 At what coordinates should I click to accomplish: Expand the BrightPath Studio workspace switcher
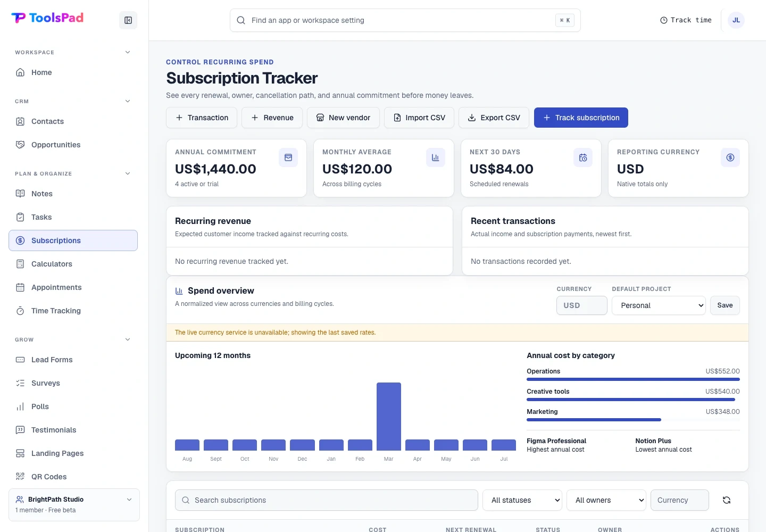(x=74, y=504)
